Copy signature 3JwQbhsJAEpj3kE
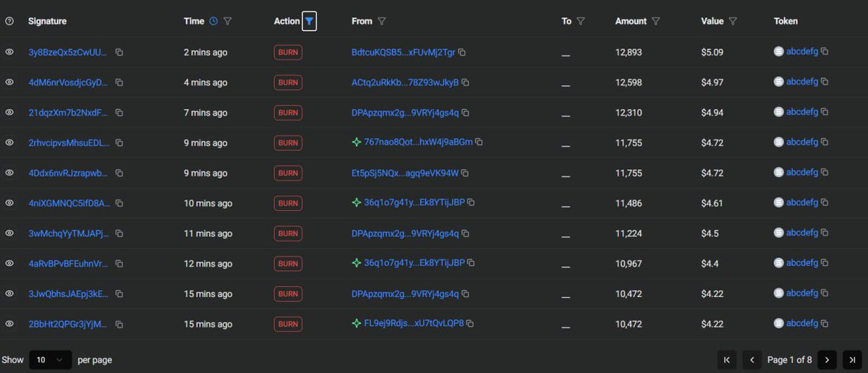This screenshot has height=373, width=868. click(119, 294)
